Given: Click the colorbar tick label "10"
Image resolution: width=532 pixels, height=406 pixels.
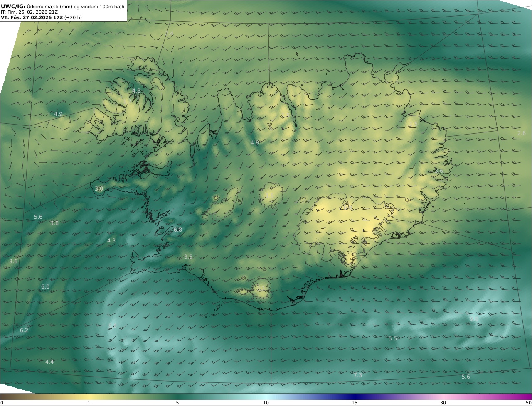Looking at the screenshot, I should click(266, 403).
